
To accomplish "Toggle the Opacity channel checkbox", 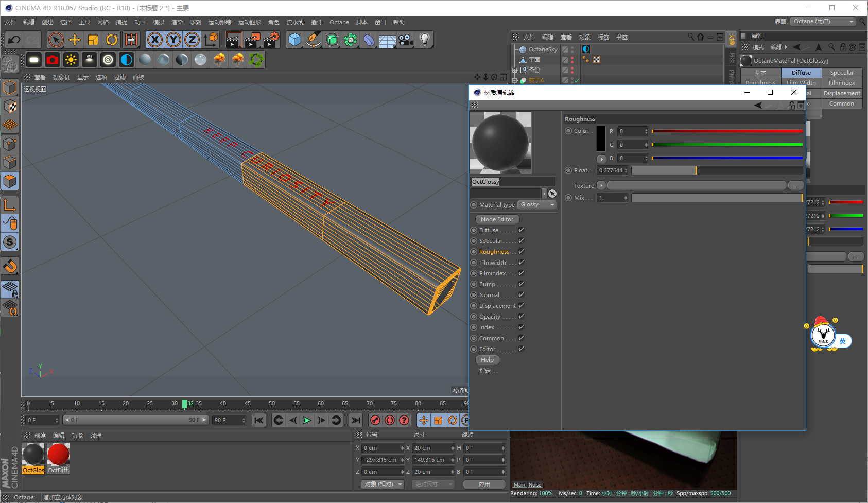I will click(x=521, y=317).
